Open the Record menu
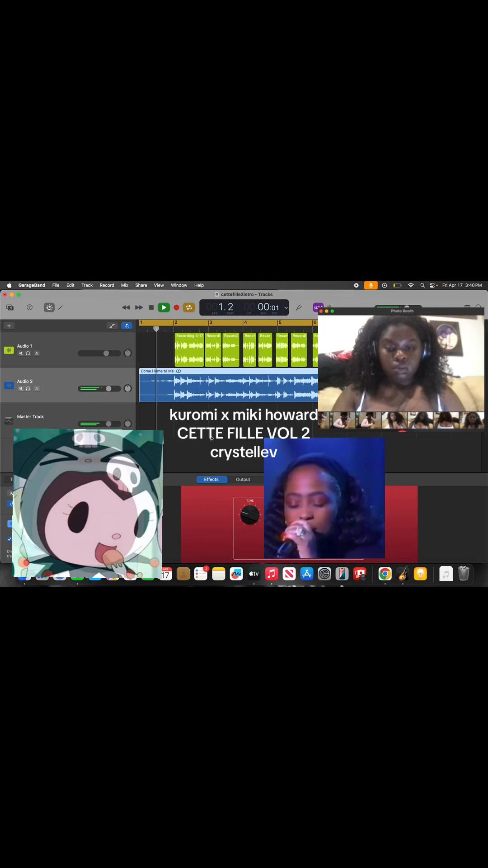Viewport: 488px width, 868px height. coord(107,285)
